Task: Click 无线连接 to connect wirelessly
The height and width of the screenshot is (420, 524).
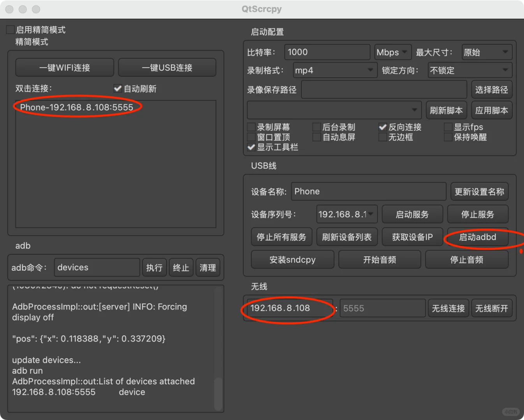Action: click(x=448, y=308)
